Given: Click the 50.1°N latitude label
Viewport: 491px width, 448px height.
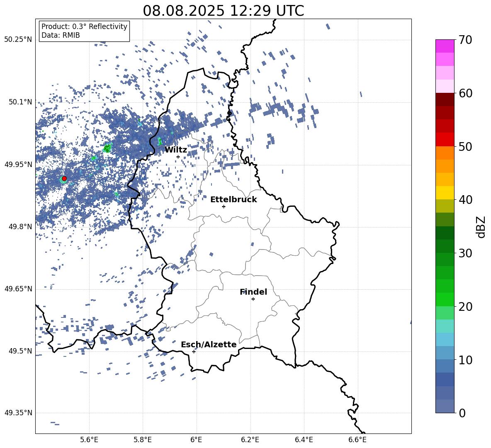Looking at the screenshot, I should 20,102.
